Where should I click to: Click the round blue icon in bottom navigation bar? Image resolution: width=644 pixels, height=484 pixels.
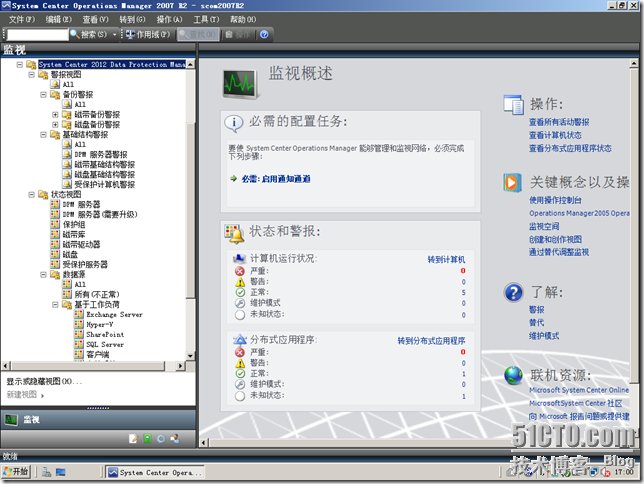[x=161, y=439]
